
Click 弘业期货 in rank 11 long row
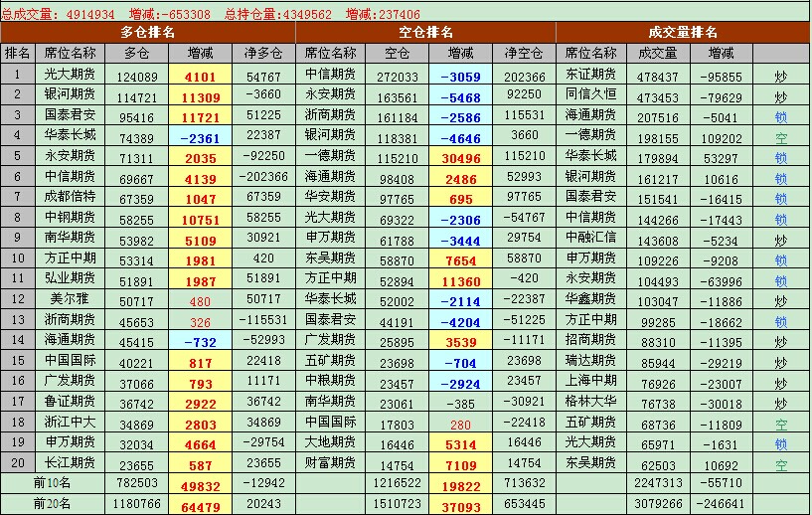pyautogui.click(x=70, y=278)
